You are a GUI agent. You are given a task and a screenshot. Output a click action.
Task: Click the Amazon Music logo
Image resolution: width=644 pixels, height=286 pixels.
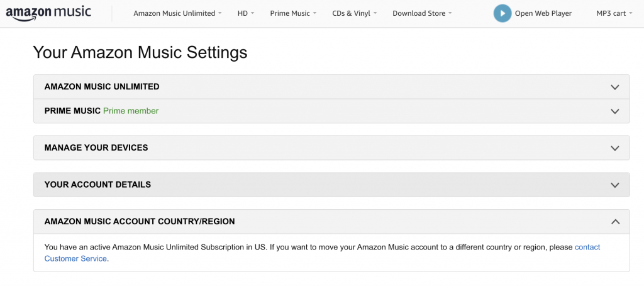click(x=48, y=13)
